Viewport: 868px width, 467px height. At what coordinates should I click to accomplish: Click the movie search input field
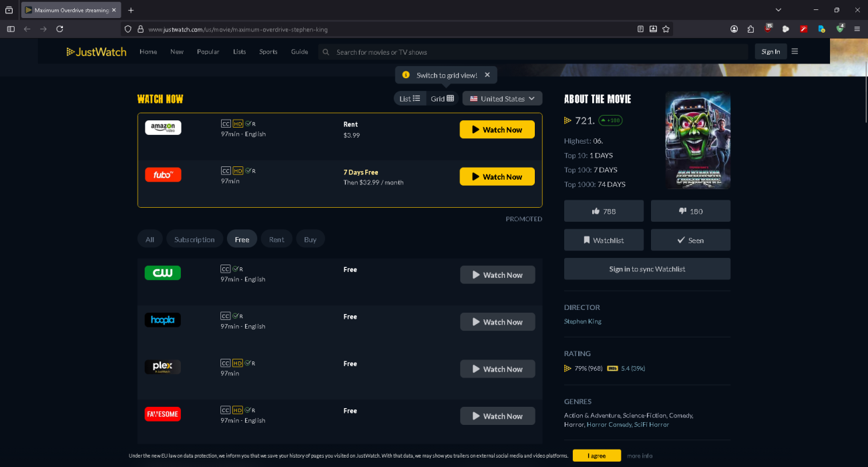[534, 52]
